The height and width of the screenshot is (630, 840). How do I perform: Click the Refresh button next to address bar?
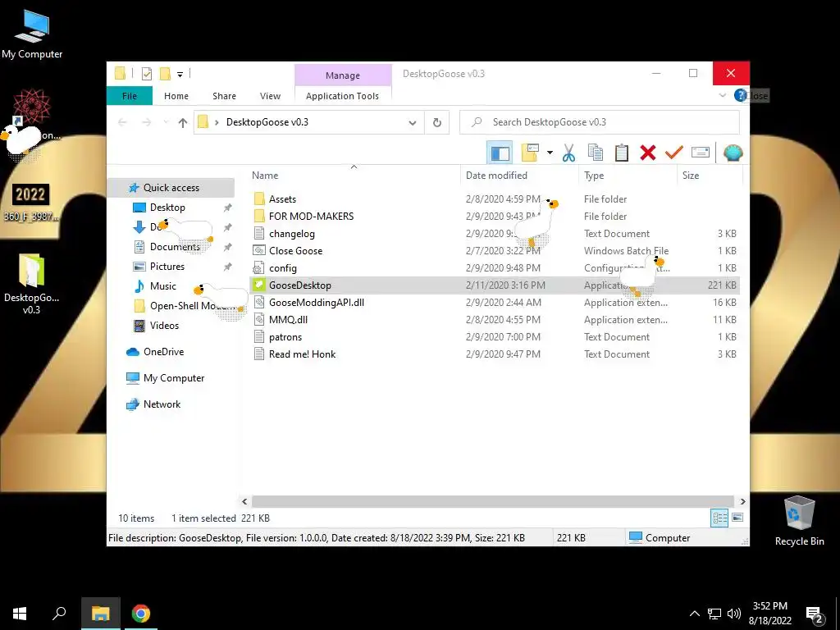click(x=437, y=123)
